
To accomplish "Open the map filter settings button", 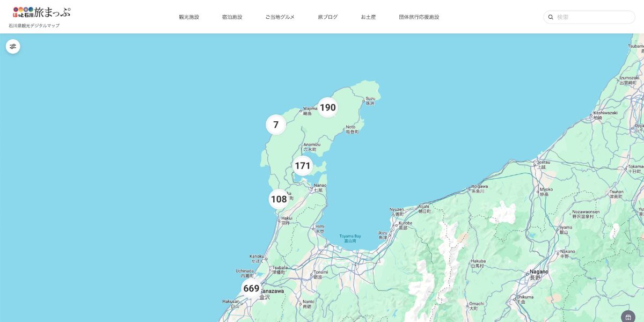I will pos(13,47).
